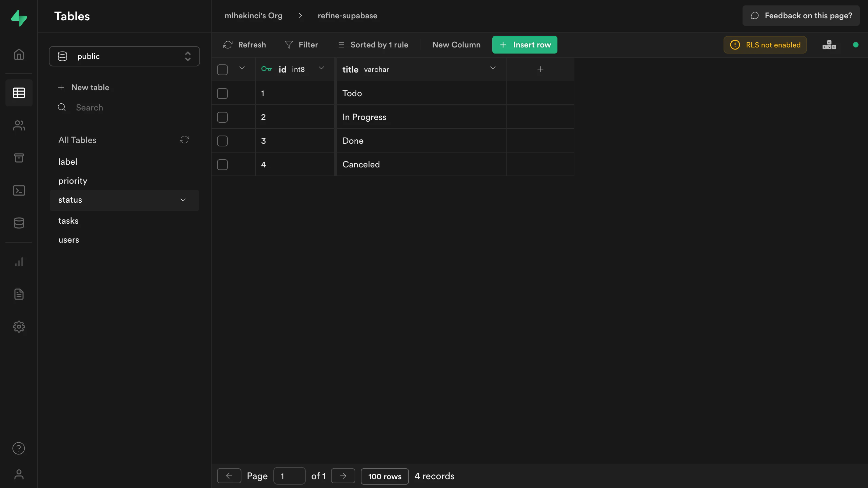Open the Database icon in sidebar

coord(19,223)
